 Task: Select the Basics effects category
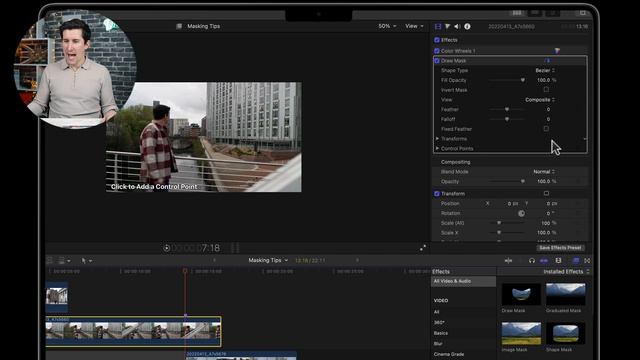441,333
